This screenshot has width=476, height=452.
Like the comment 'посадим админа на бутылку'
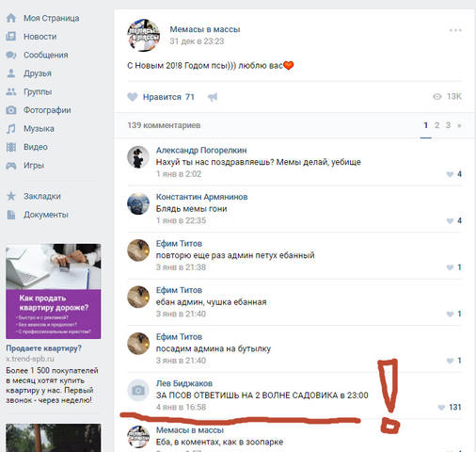(450, 361)
